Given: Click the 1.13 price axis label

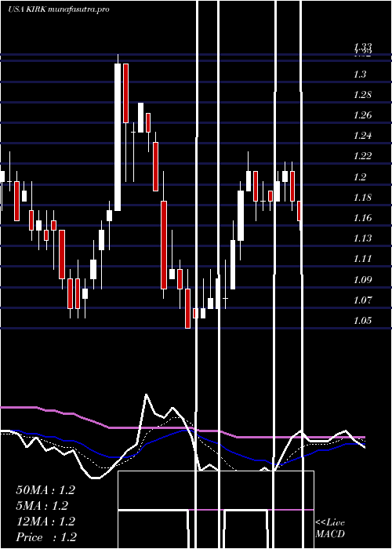Looking at the screenshot, I should (362, 238).
